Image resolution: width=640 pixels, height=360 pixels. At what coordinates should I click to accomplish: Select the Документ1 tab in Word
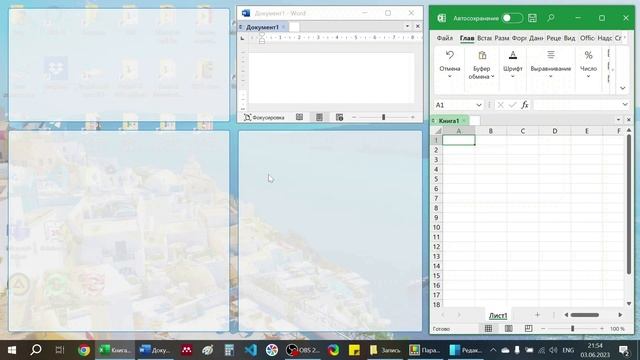coord(263,27)
